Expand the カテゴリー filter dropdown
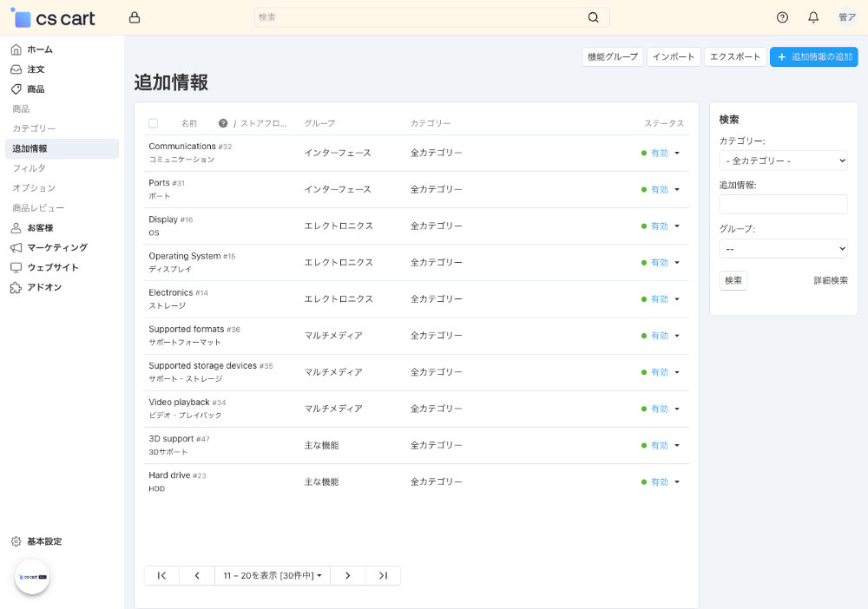The image size is (868, 609). click(x=783, y=160)
